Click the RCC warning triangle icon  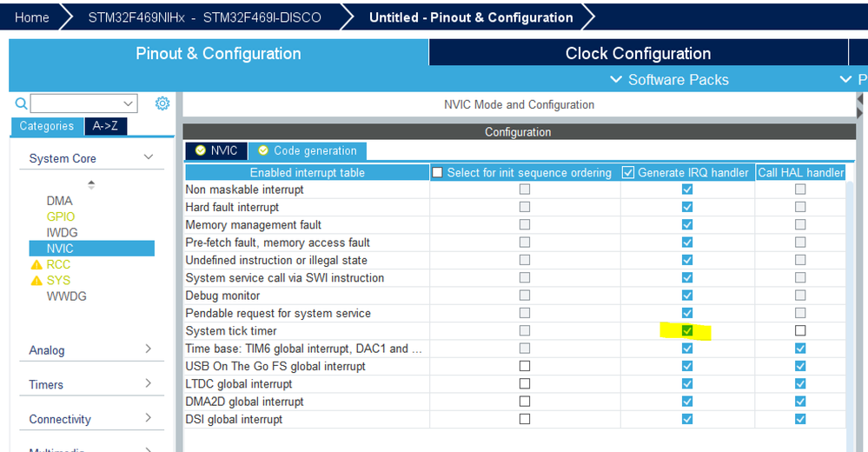36,265
